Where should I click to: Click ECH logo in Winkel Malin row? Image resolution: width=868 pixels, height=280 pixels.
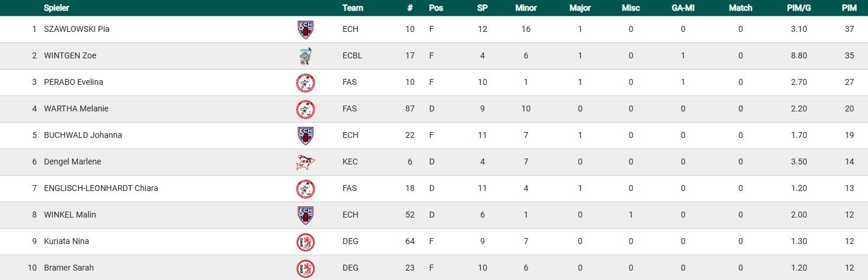[305, 215]
